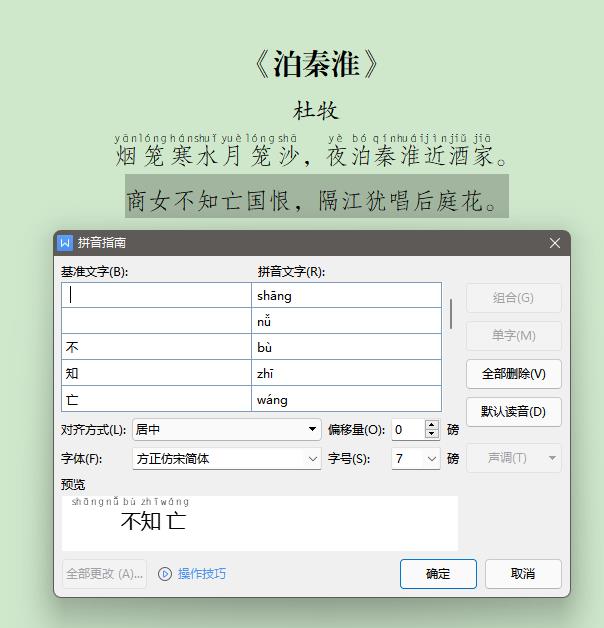Click the author name 杜牧 in the document
Viewport: 604px width, 628px height.
pos(316,111)
